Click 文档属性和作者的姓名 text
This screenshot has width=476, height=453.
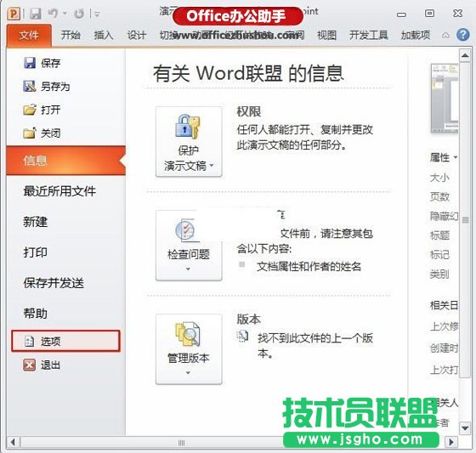tap(309, 267)
